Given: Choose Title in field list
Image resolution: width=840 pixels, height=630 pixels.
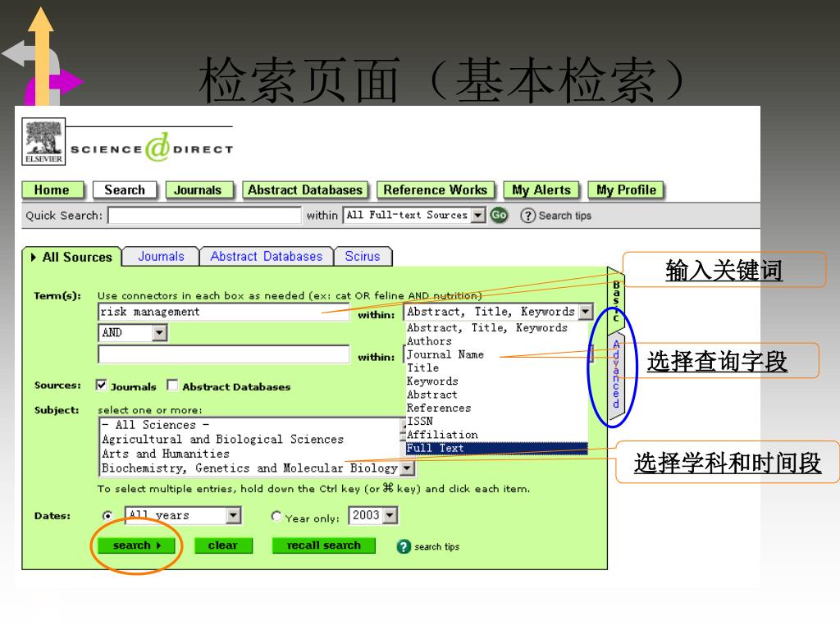Looking at the screenshot, I should pos(422,368).
